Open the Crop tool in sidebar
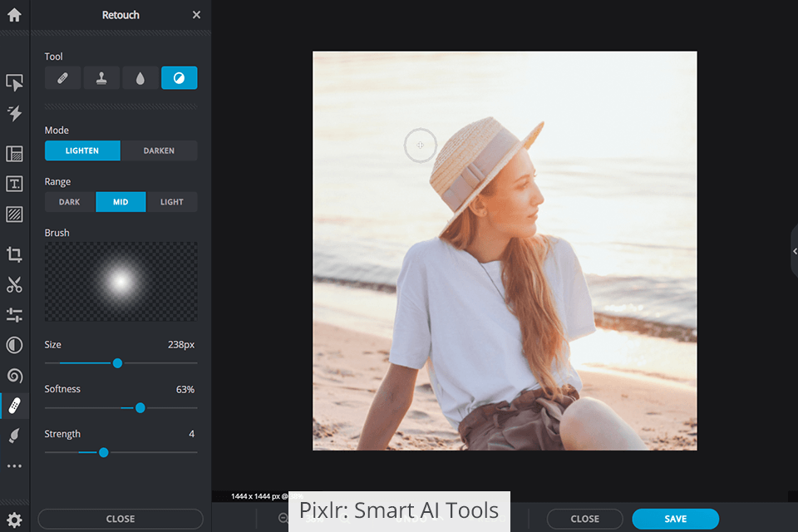 pyautogui.click(x=14, y=254)
